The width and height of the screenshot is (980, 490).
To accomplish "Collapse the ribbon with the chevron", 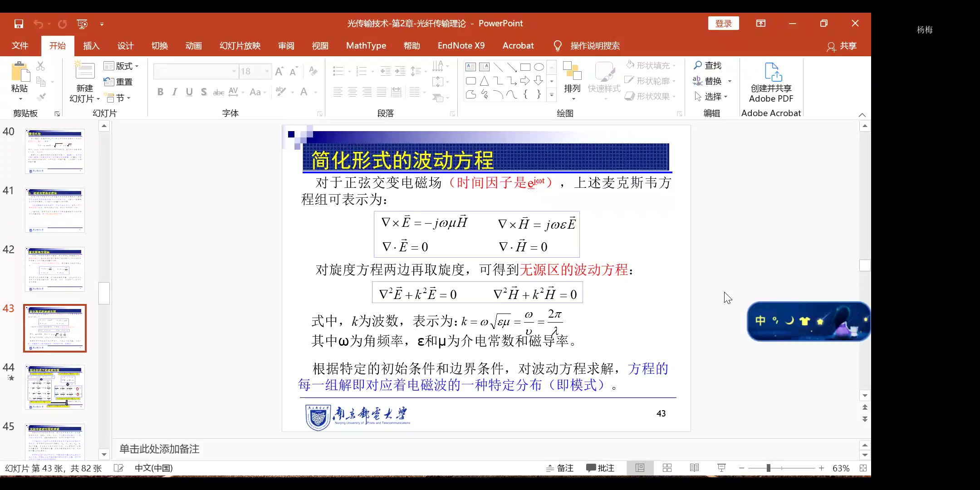I will point(862,115).
